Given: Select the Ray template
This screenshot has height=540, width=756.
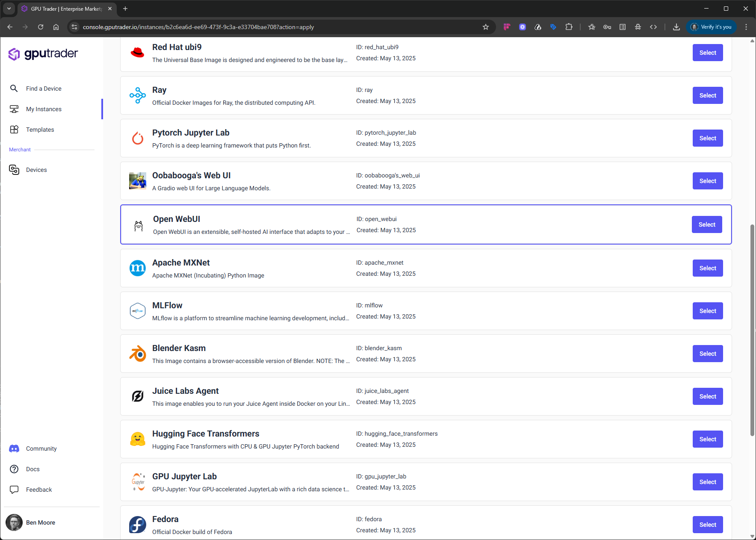Looking at the screenshot, I should pos(708,95).
